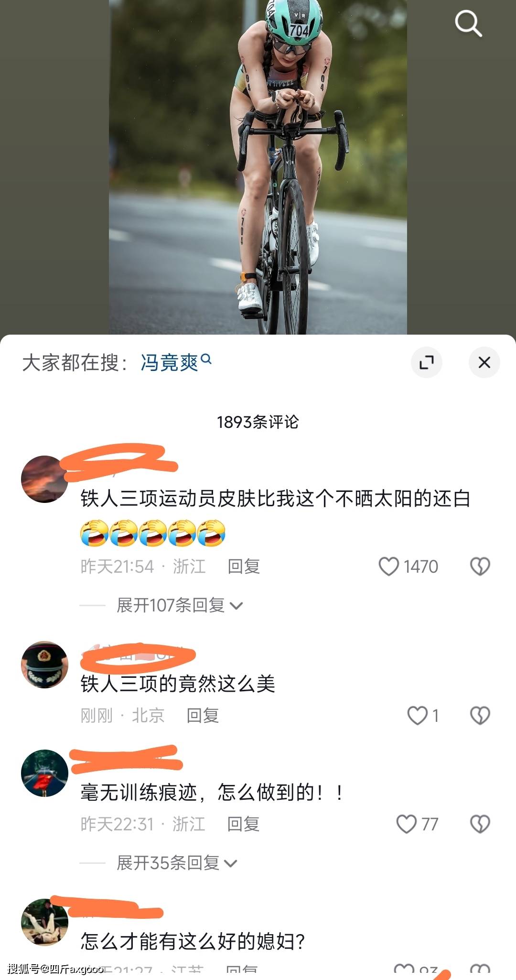Open the red flag road avatar profile
The height and width of the screenshot is (980, 516).
(x=44, y=773)
